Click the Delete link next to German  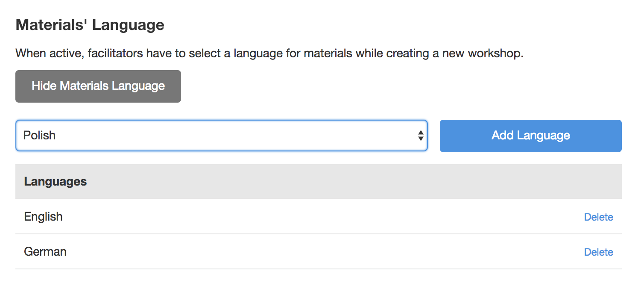[598, 252]
